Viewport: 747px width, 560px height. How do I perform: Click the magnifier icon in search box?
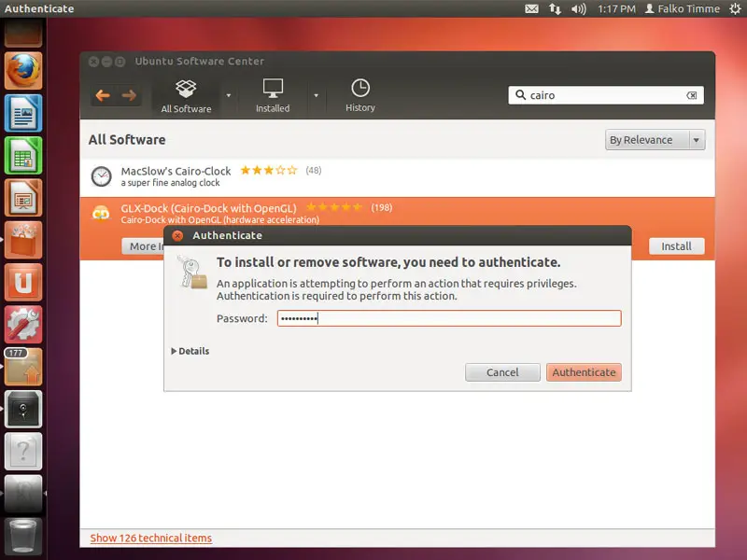pyautogui.click(x=521, y=95)
